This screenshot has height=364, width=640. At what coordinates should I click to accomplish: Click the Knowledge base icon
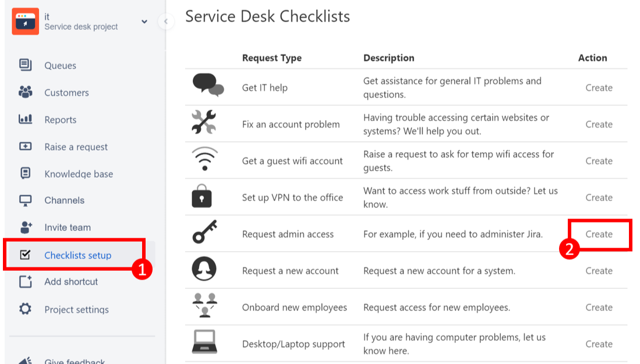[25, 174]
